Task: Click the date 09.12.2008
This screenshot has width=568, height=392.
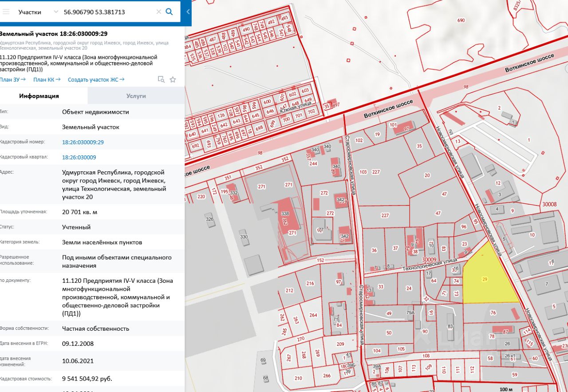Action: pos(78,344)
